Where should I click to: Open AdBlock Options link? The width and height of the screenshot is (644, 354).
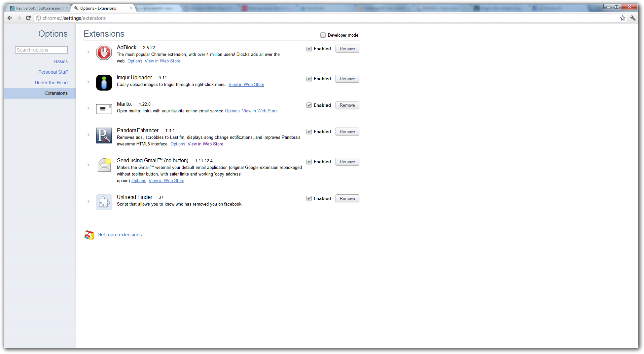point(135,61)
